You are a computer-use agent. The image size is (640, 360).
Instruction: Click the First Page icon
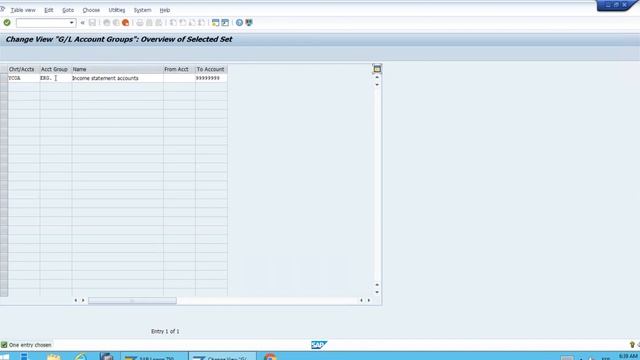pos(173,22)
